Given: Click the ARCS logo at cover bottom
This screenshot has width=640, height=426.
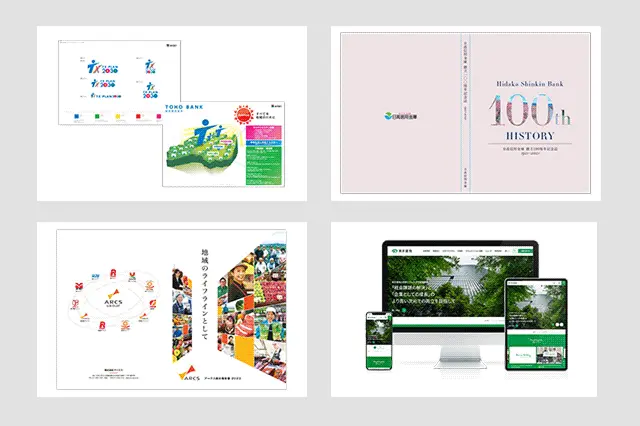Looking at the screenshot, I should point(189,374).
